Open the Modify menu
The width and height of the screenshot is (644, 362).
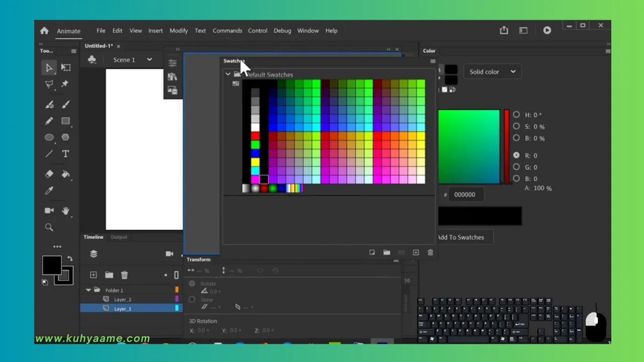[179, 31]
